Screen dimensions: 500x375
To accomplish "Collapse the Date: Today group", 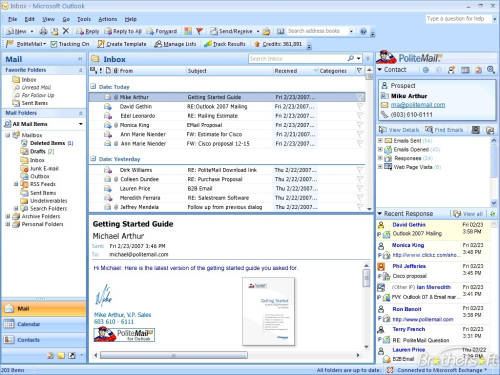I will click(93, 87).
